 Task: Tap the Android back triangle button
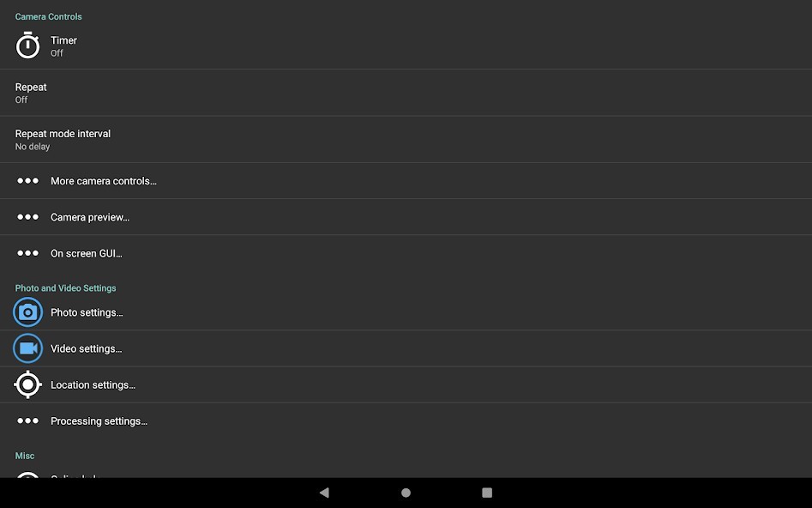tap(324, 493)
